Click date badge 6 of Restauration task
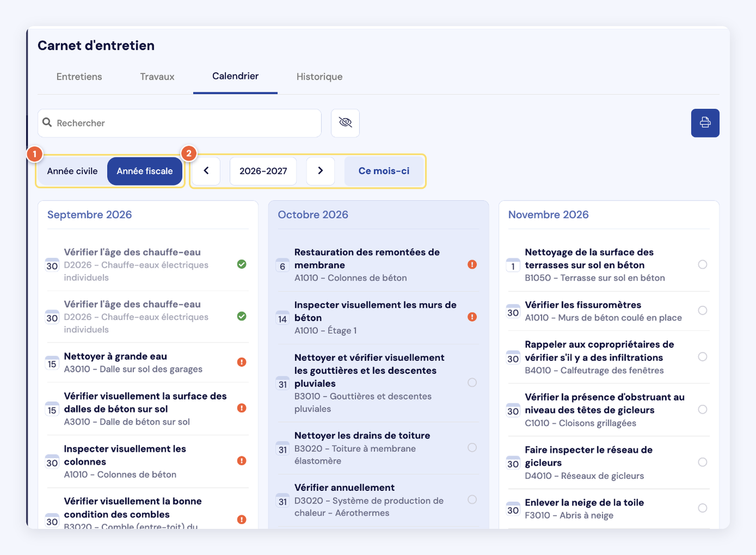 282,266
